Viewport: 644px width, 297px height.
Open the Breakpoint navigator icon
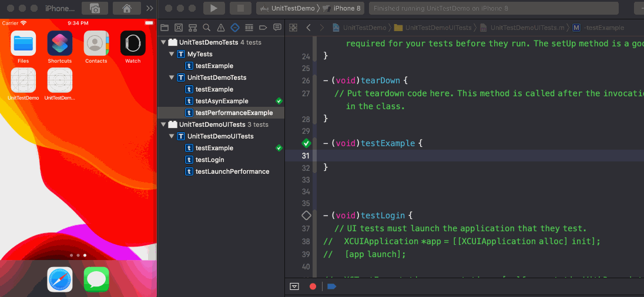(x=263, y=28)
